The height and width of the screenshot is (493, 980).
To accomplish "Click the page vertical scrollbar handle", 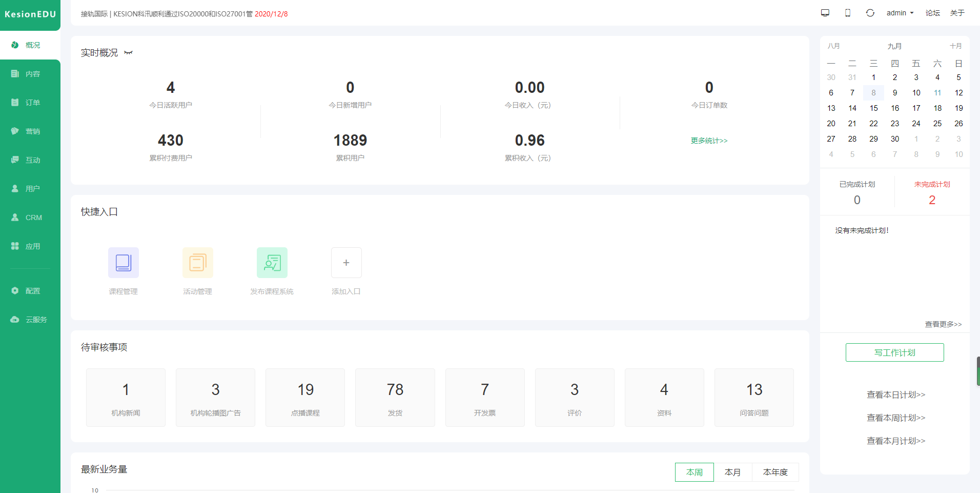I will (978, 371).
